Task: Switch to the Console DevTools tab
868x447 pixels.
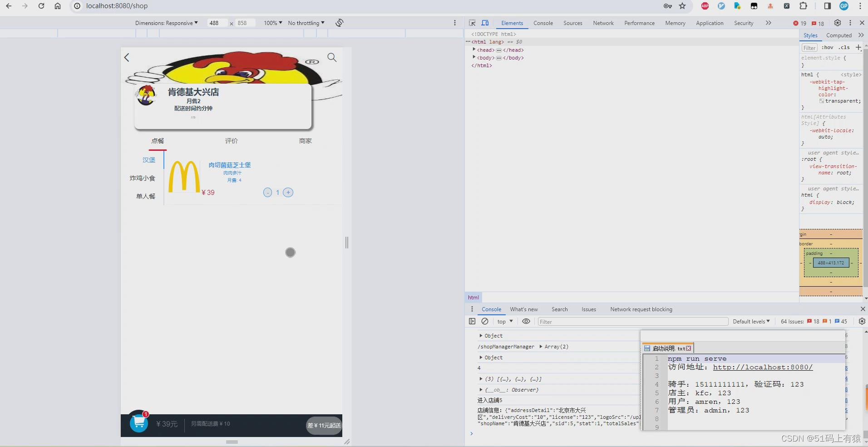Action: 543,23
